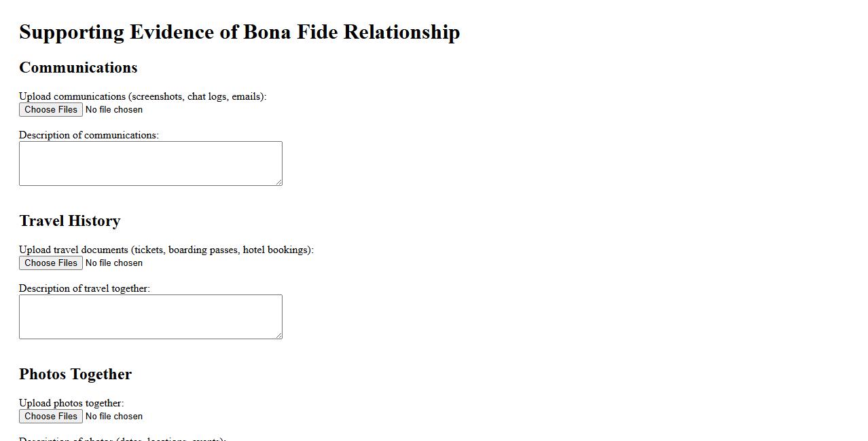Click the Supporting Evidence of Bona Fide Relationship title
Viewport: 868px width, 441px height.
pos(239,32)
